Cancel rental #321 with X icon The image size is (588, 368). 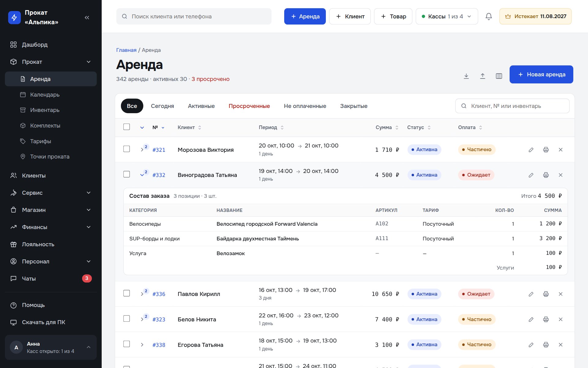click(x=560, y=150)
